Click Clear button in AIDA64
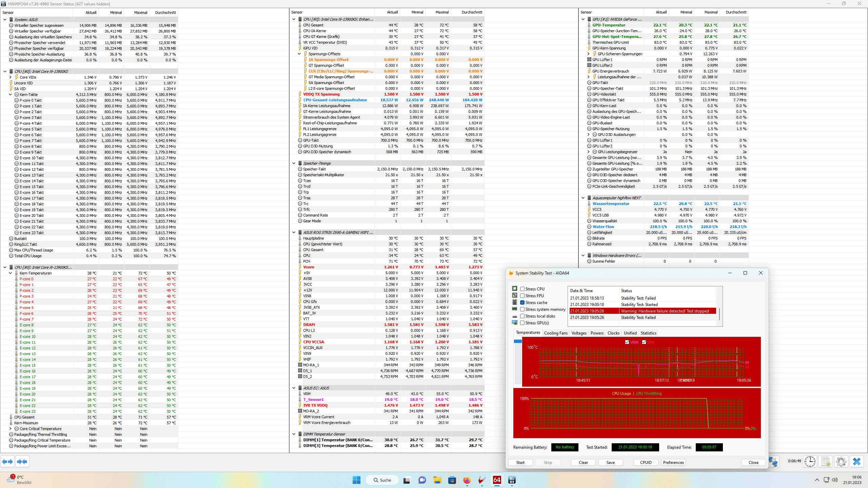The image size is (868, 488). [x=583, y=463]
